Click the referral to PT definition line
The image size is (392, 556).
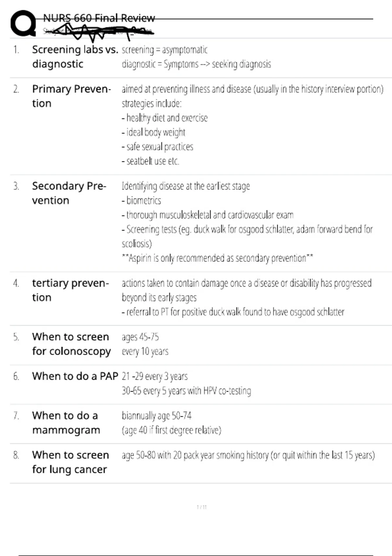point(233,312)
